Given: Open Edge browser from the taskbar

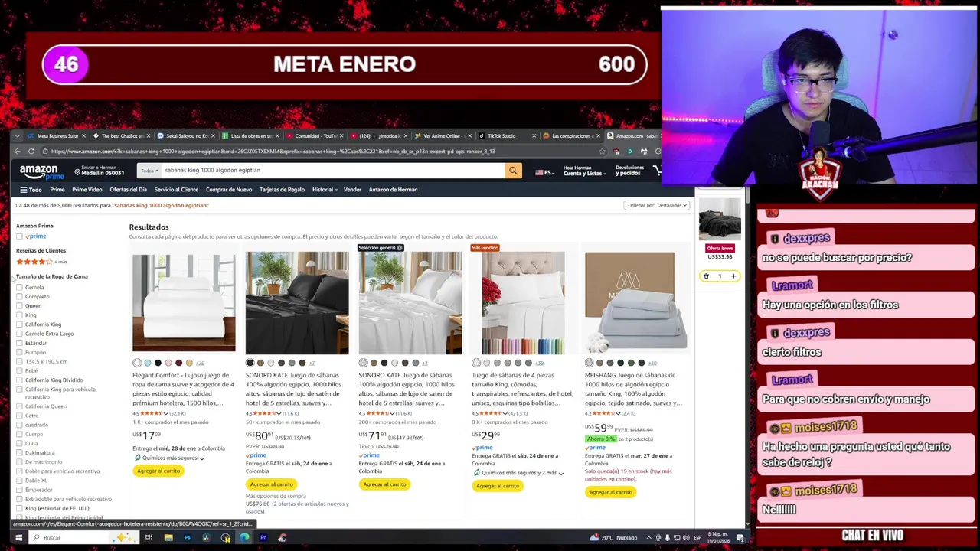Looking at the screenshot, I should tap(244, 538).
